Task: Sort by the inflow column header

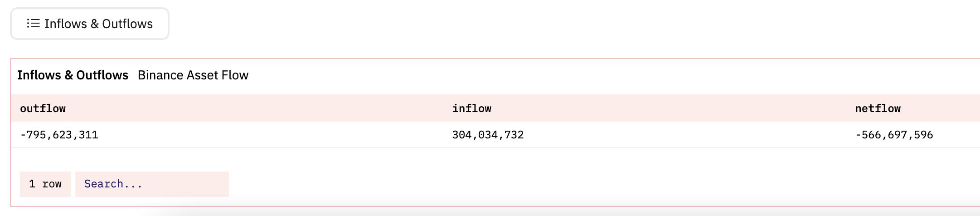Action: pos(471,108)
